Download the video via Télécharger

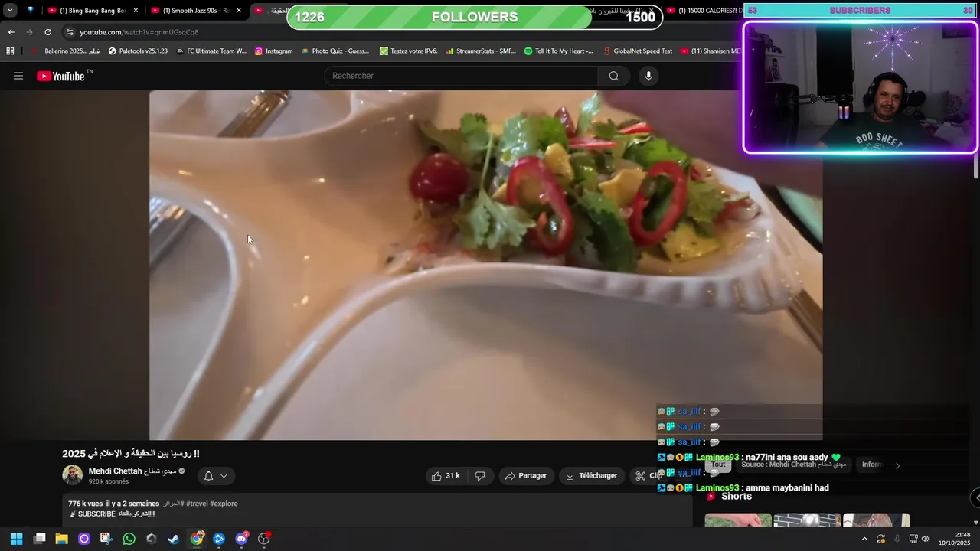[x=591, y=476]
